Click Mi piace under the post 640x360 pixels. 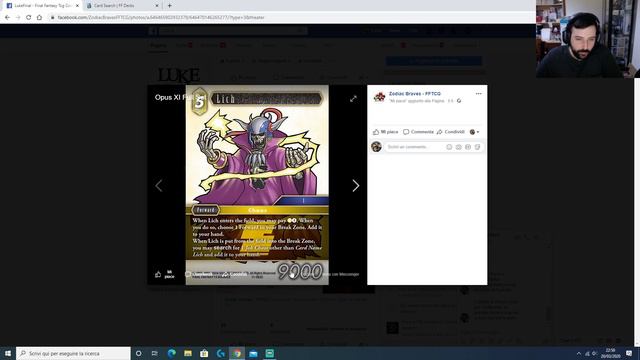tap(385, 132)
